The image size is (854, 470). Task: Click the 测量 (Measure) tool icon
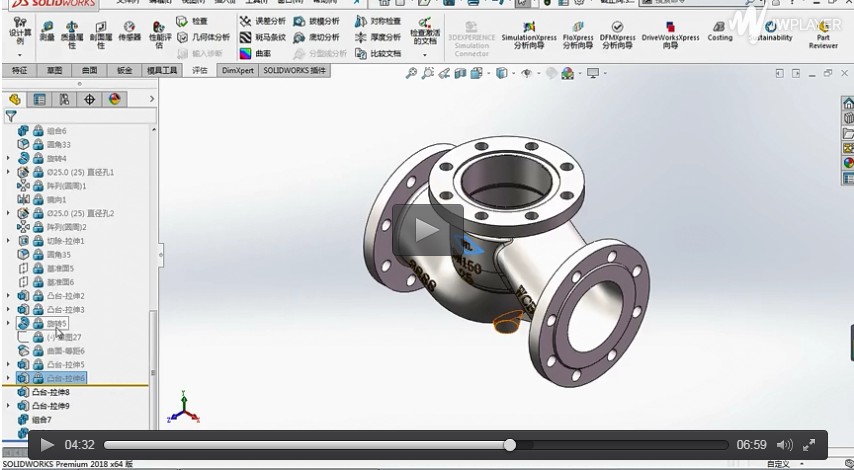pyautogui.click(x=47, y=28)
